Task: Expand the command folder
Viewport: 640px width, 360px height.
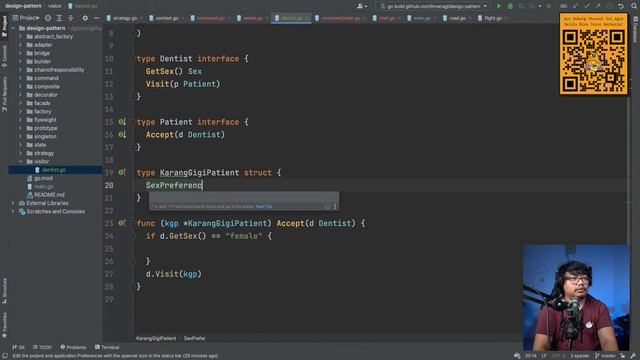Action: pos(20,78)
